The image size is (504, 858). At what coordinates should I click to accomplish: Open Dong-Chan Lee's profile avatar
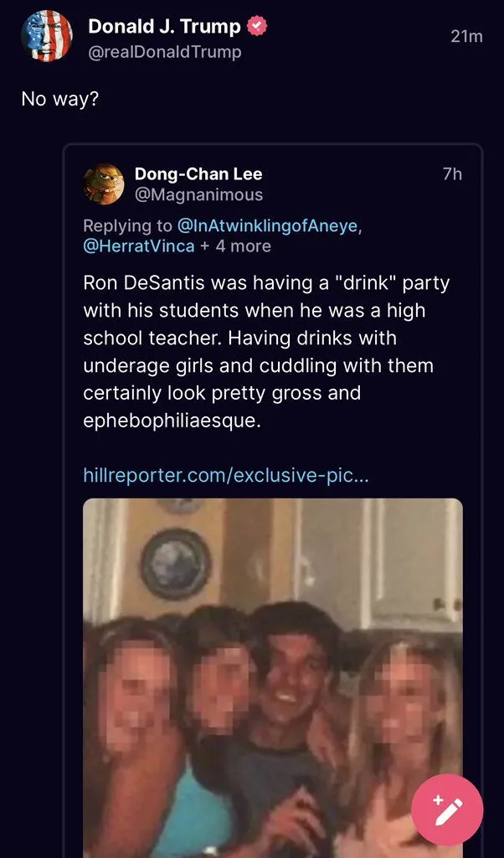coord(104,184)
